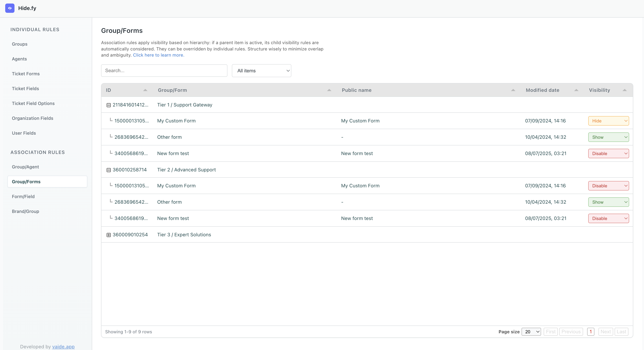Viewport: 644px width, 350px height.
Task: Open Form/Field rules page
Action: pos(23,196)
